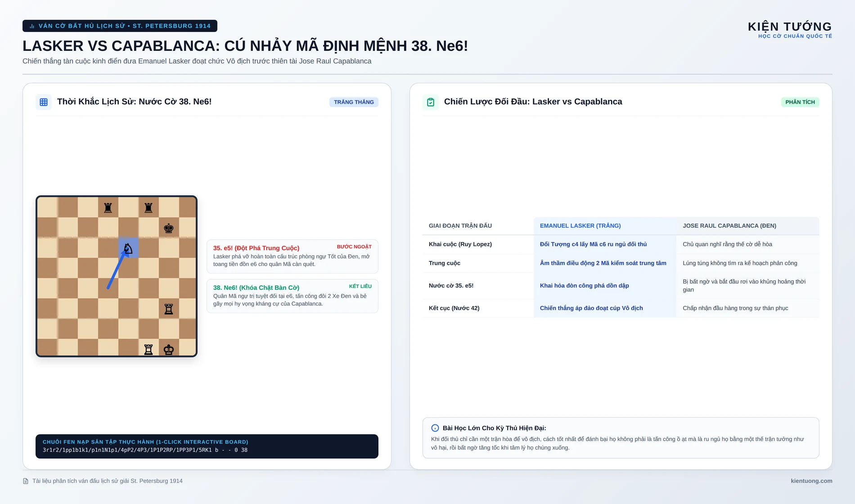
Task: Click the footer text Tài liệu phân tích ván đấu
Action: pyautogui.click(x=108, y=481)
